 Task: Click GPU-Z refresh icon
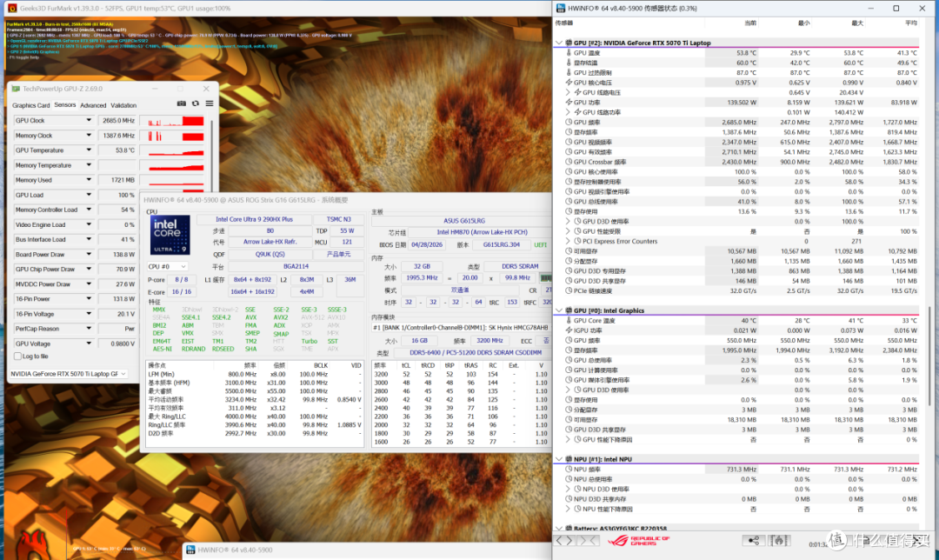click(196, 103)
